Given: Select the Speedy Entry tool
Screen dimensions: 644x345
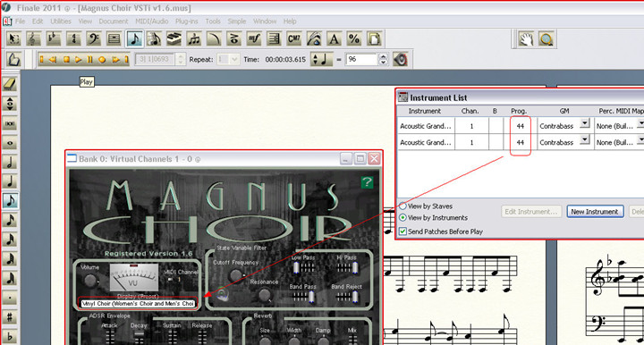Looking at the screenshot, I should (x=154, y=39).
